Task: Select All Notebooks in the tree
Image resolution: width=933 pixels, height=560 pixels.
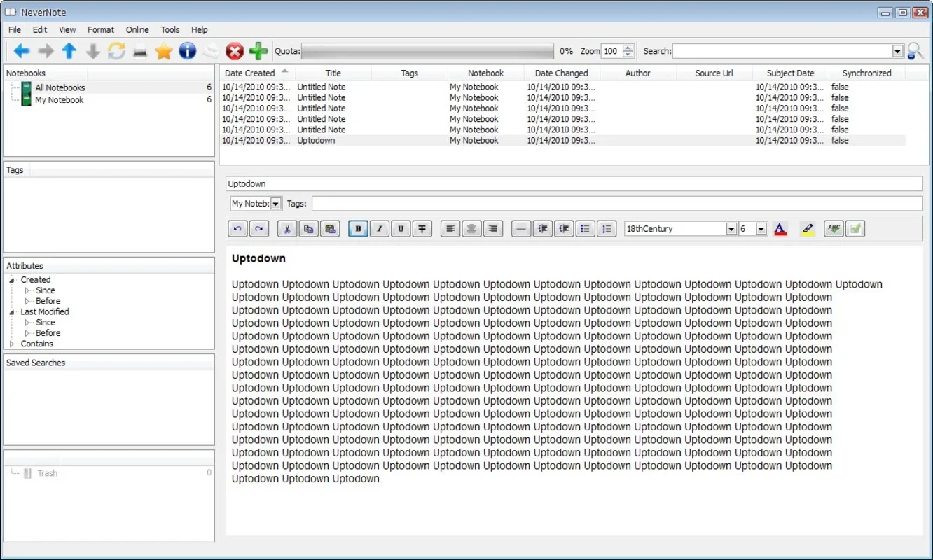Action: tap(60, 87)
